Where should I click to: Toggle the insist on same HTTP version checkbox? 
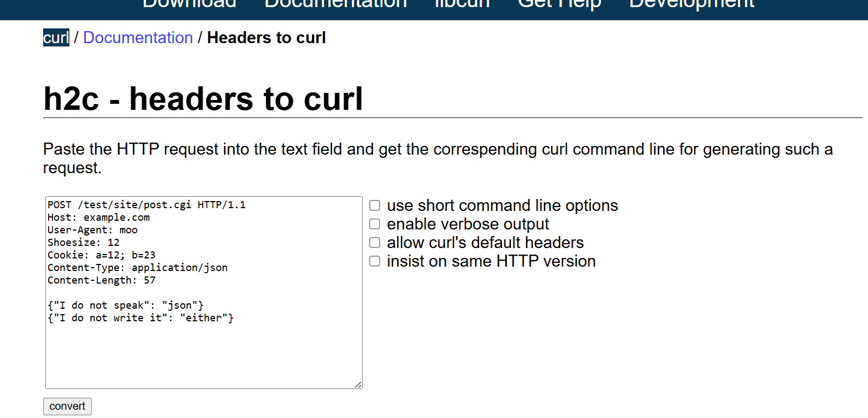click(x=375, y=261)
